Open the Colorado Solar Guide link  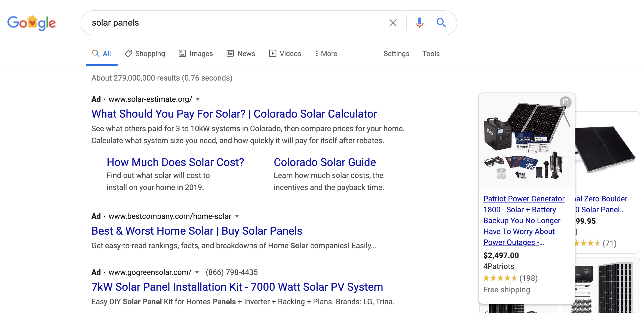[x=325, y=162]
